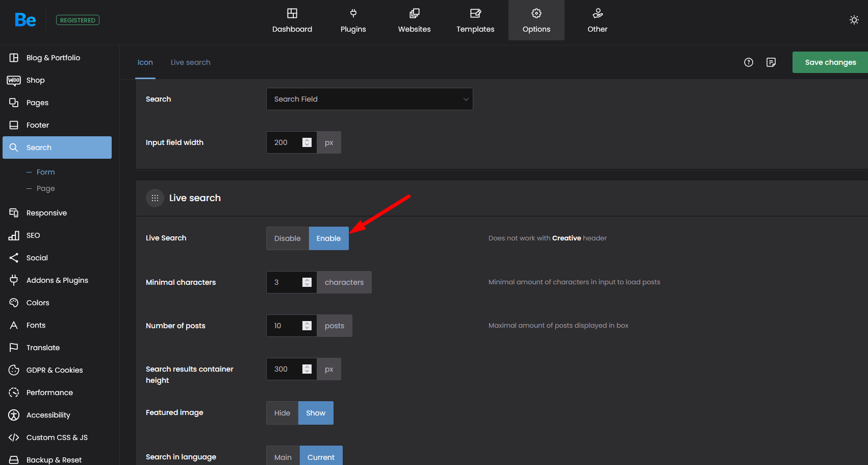
Task: Open Translate settings
Action: tap(57, 348)
